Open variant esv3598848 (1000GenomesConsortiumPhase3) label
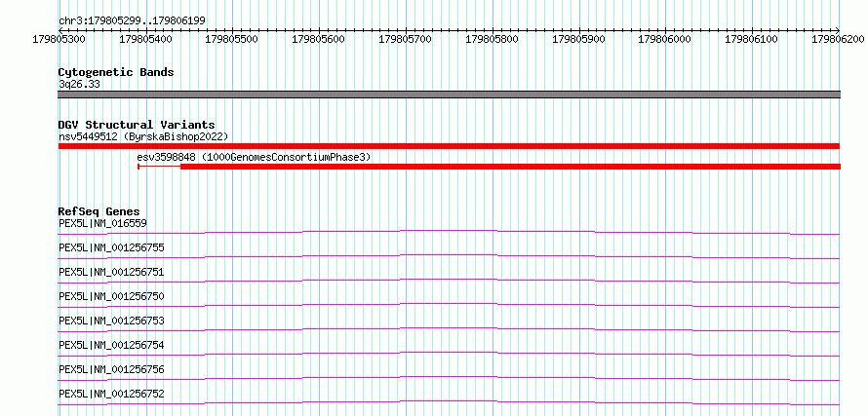 (255, 157)
